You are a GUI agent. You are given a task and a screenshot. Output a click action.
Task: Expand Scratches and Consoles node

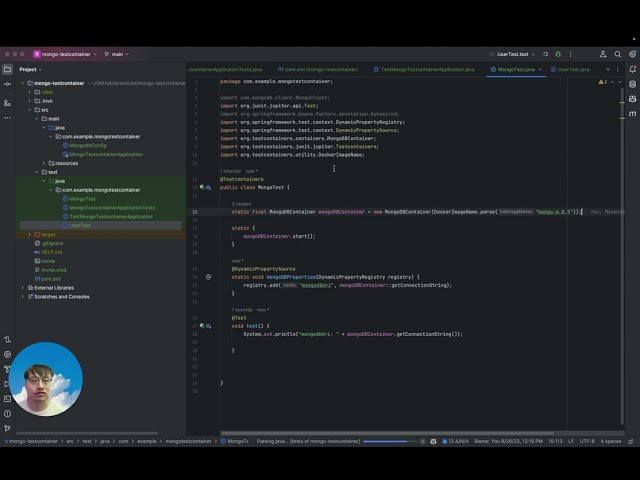[x=22, y=297]
